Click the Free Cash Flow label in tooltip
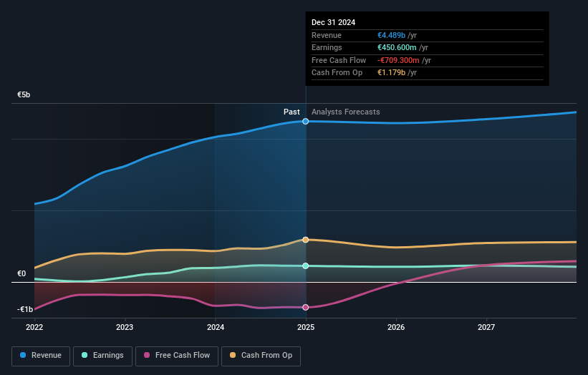Image resolution: width=588 pixels, height=375 pixels. [339, 60]
